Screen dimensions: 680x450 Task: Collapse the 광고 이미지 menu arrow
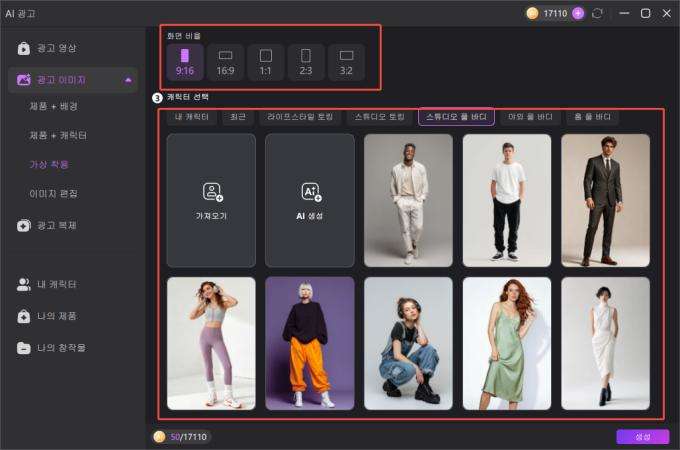(128, 80)
